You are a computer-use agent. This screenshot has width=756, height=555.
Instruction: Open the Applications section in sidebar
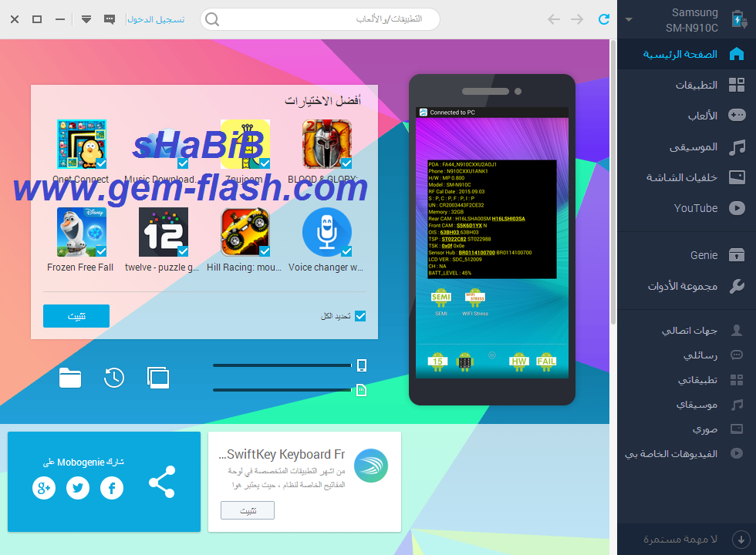click(x=687, y=85)
